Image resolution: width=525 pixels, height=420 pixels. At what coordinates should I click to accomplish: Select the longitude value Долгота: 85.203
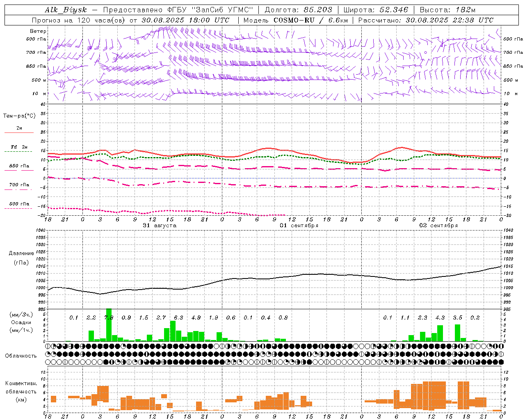click(298, 10)
